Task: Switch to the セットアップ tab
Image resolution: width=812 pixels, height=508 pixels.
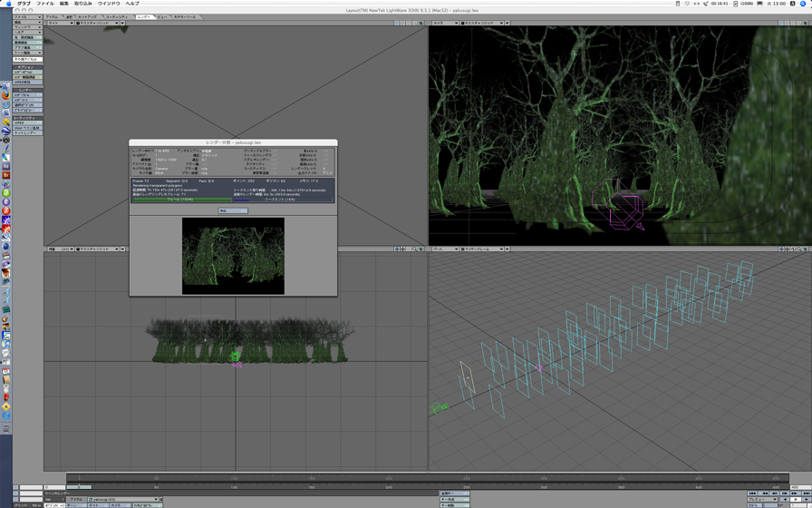Action: [87, 16]
